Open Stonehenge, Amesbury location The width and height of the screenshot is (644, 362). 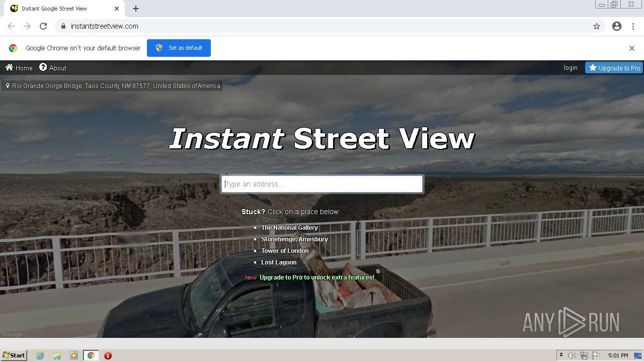(x=294, y=239)
